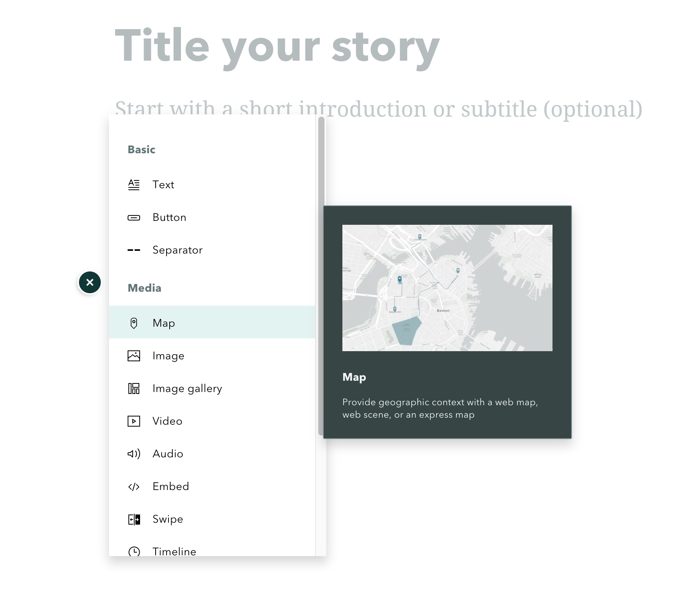Select the Video play icon
The height and width of the screenshot is (616, 677).
tap(134, 421)
